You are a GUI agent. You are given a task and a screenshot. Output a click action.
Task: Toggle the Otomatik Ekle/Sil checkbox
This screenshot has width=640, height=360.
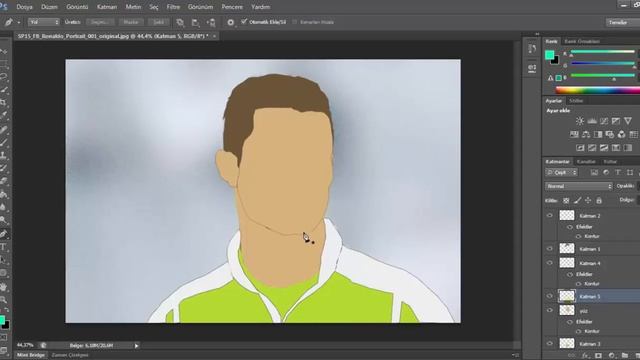tap(244, 22)
